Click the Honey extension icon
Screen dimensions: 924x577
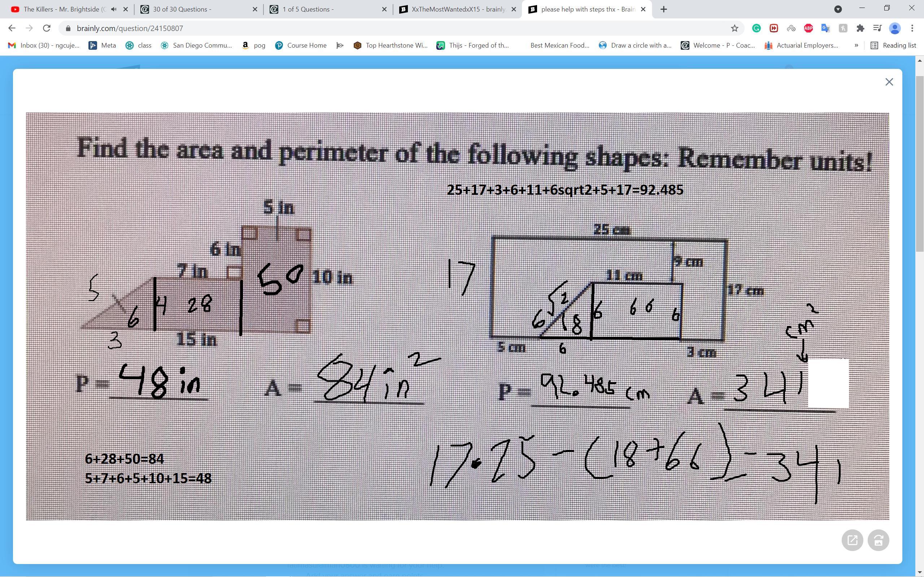click(x=843, y=28)
